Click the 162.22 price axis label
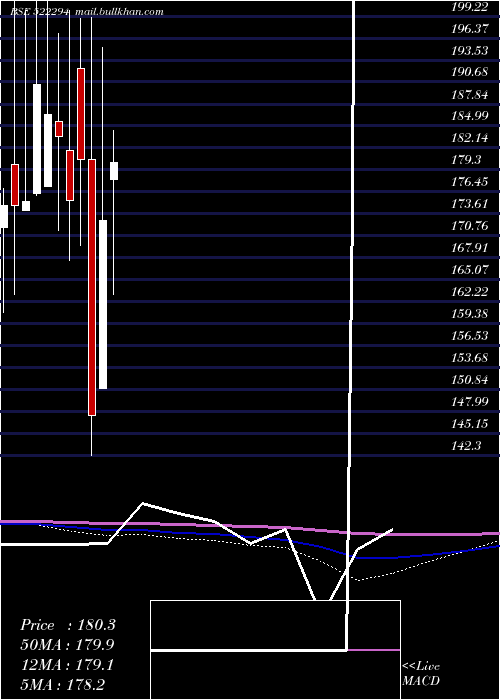Screen dimensions: 500x700 click(x=470, y=292)
